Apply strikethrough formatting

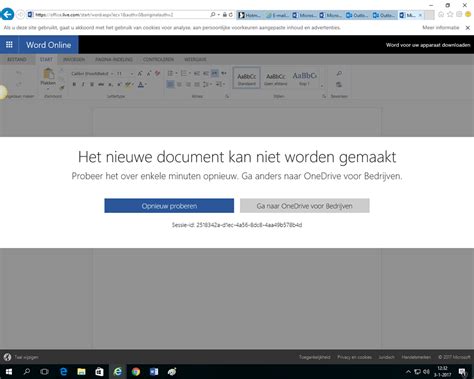tap(101, 84)
